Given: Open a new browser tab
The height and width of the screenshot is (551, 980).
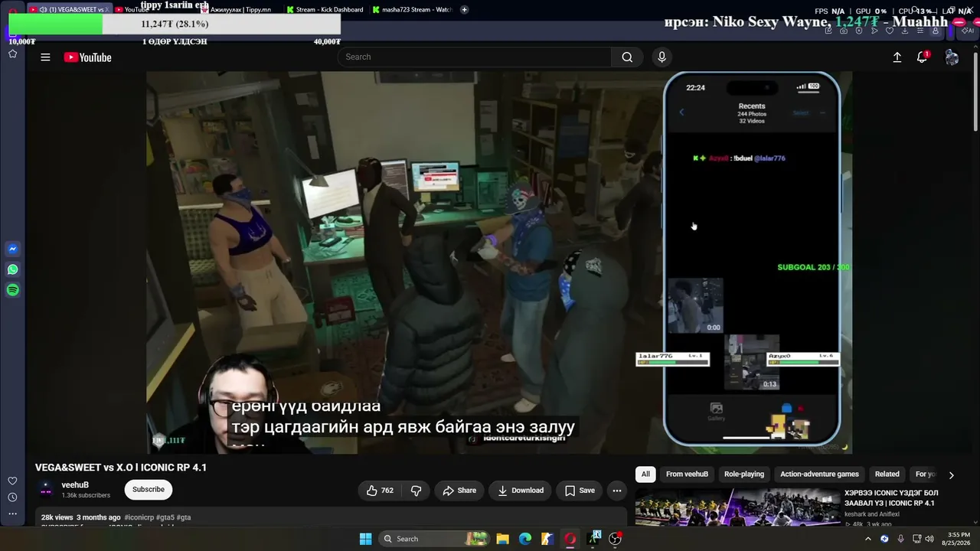Looking at the screenshot, I should click(x=465, y=10).
